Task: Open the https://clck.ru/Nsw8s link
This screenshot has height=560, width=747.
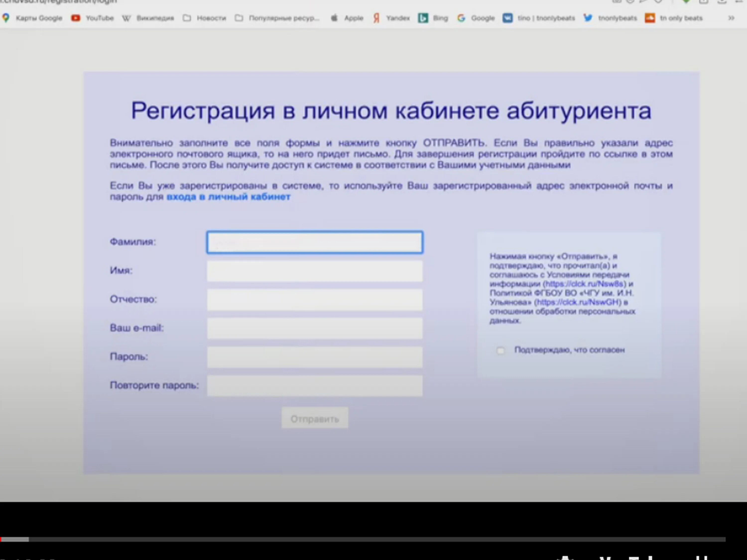Action: click(584, 284)
